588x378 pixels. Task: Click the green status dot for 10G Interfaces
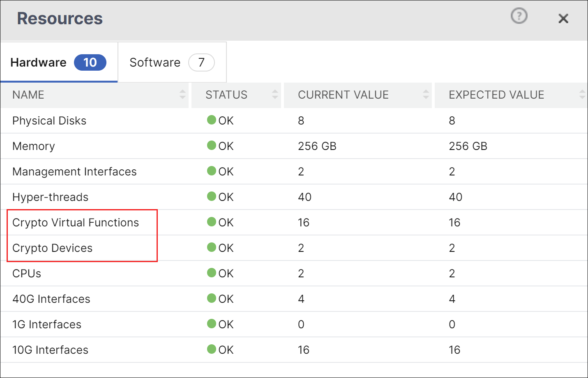pyautogui.click(x=212, y=349)
